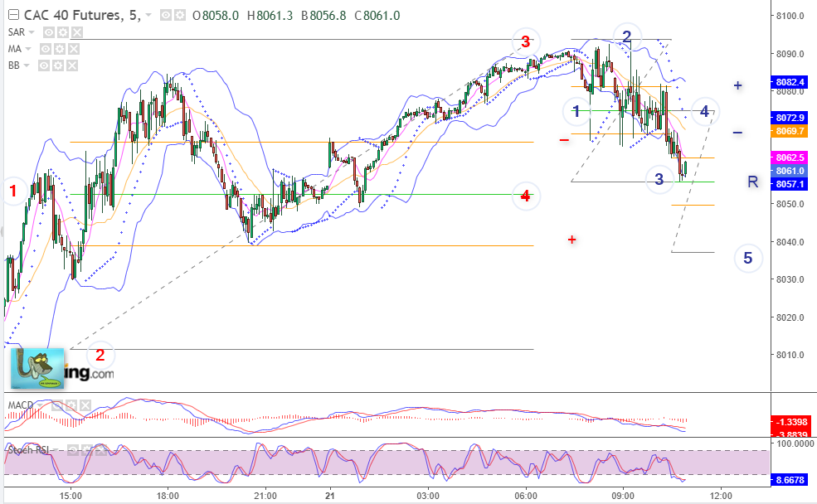Screen dimensions: 817x504
Task: Expand the MA indicator dropdown arrow
Action: coord(28,49)
